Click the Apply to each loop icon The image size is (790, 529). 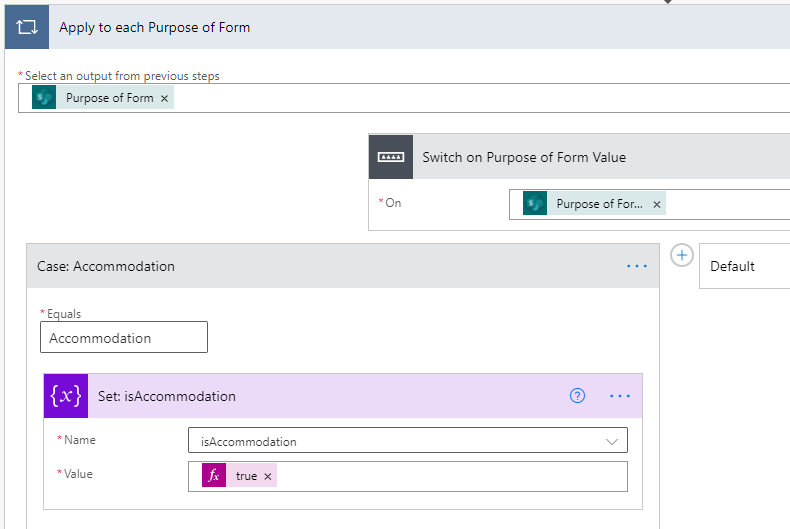click(x=27, y=27)
